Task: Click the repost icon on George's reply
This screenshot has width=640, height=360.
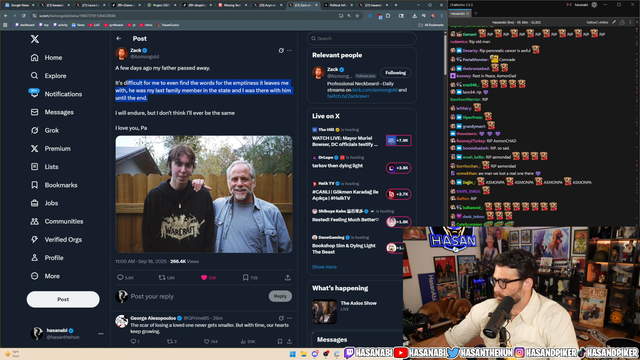Action: coord(170,341)
